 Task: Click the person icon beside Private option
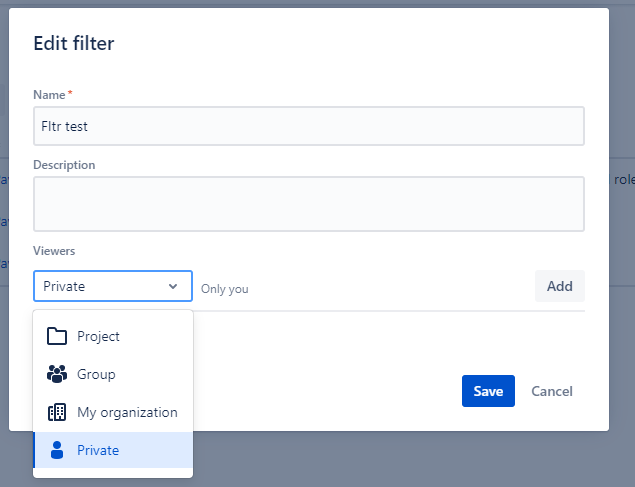pyautogui.click(x=57, y=450)
